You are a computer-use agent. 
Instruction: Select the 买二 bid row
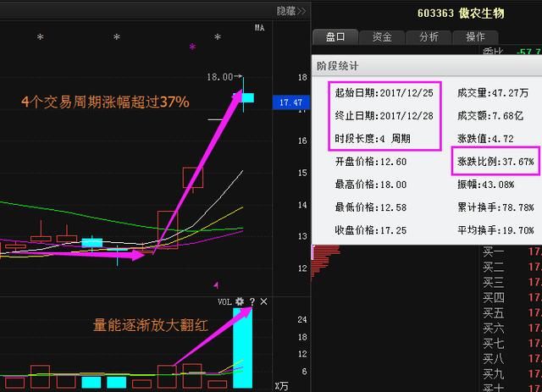pyautogui.click(x=512, y=267)
